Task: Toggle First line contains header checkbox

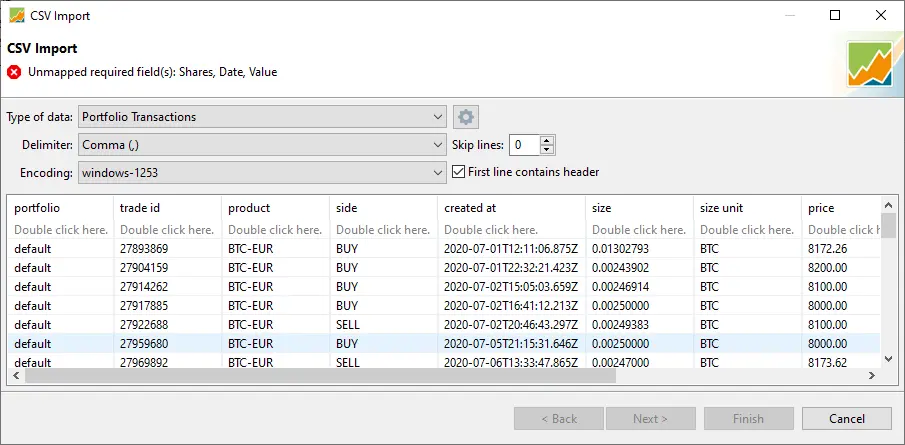Action: [458, 172]
